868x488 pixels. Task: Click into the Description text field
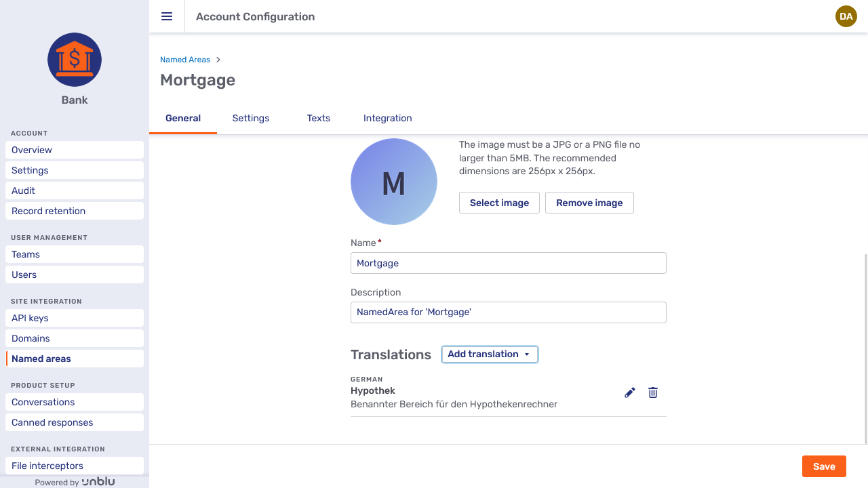(x=508, y=312)
